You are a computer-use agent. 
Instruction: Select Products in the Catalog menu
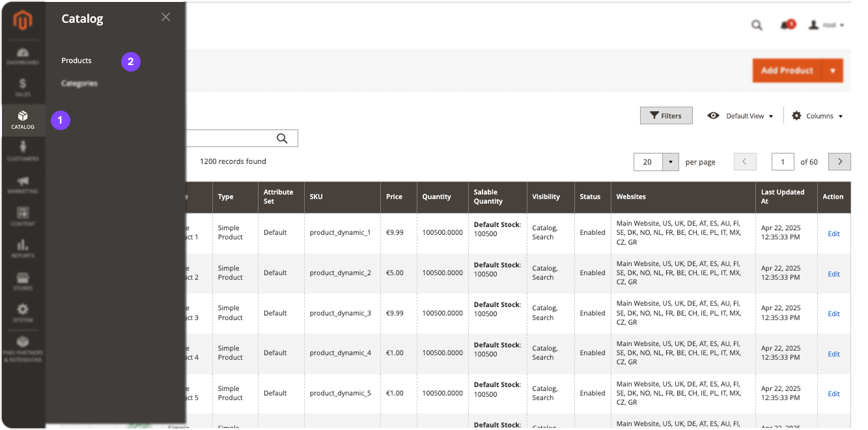76,60
